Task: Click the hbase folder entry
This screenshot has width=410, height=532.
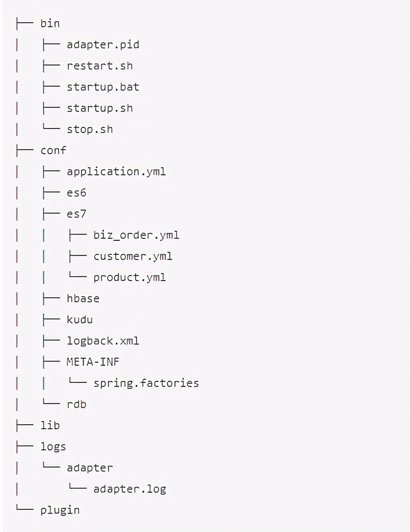Action: pos(83,299)
